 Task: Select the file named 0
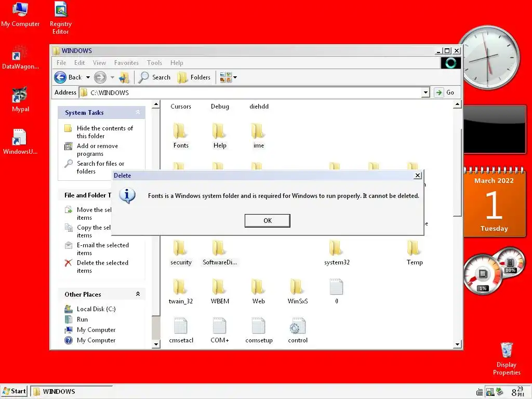336,292
